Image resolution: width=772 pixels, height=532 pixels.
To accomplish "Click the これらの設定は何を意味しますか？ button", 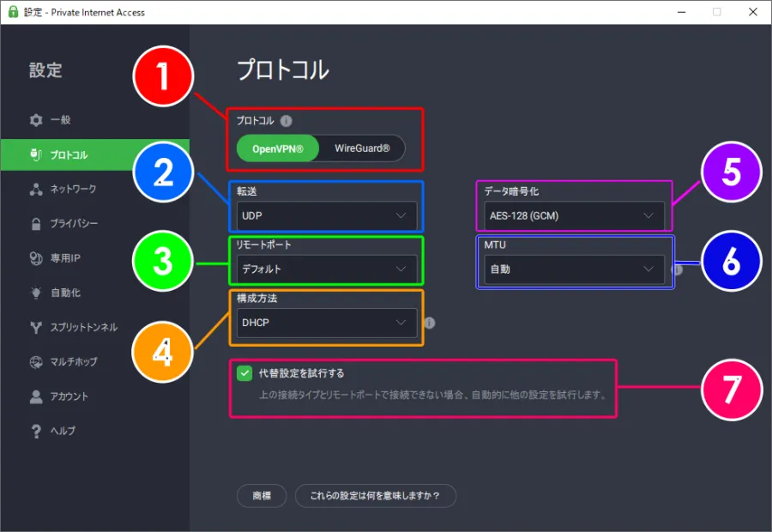I will coord(375,496).
